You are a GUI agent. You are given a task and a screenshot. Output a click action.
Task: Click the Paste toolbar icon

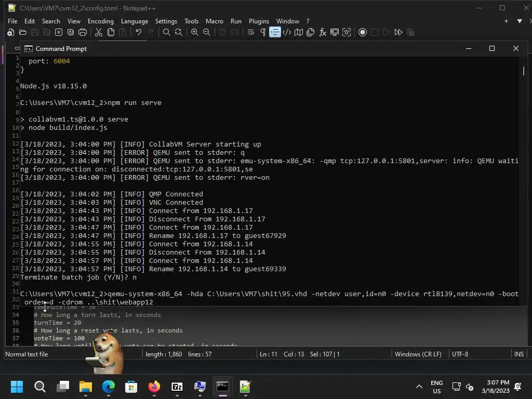tap(123, 32)
